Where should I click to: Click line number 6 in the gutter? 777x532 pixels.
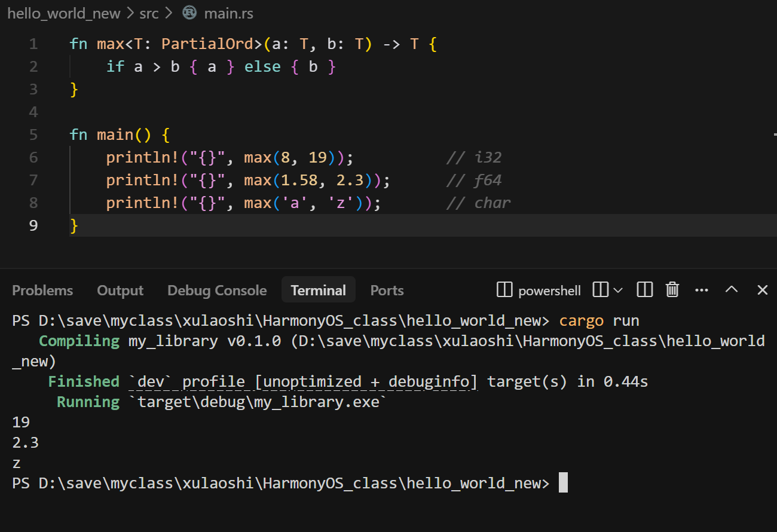(33, 157)
